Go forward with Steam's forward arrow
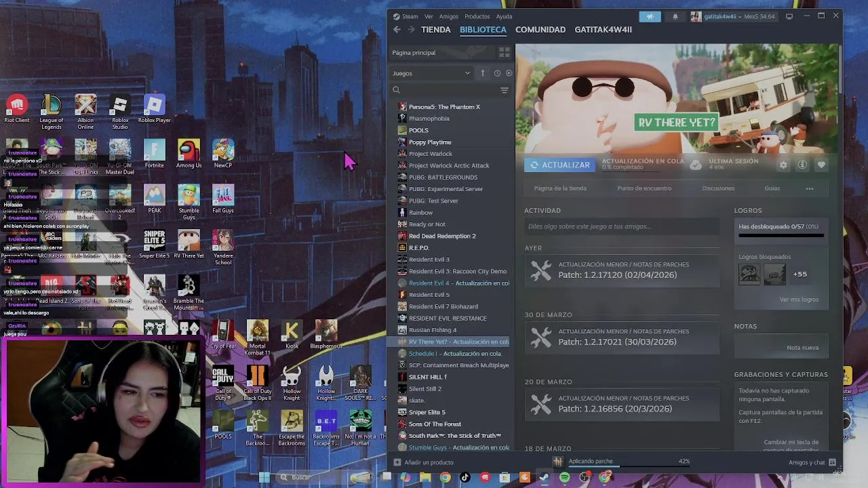 [411, 30]
